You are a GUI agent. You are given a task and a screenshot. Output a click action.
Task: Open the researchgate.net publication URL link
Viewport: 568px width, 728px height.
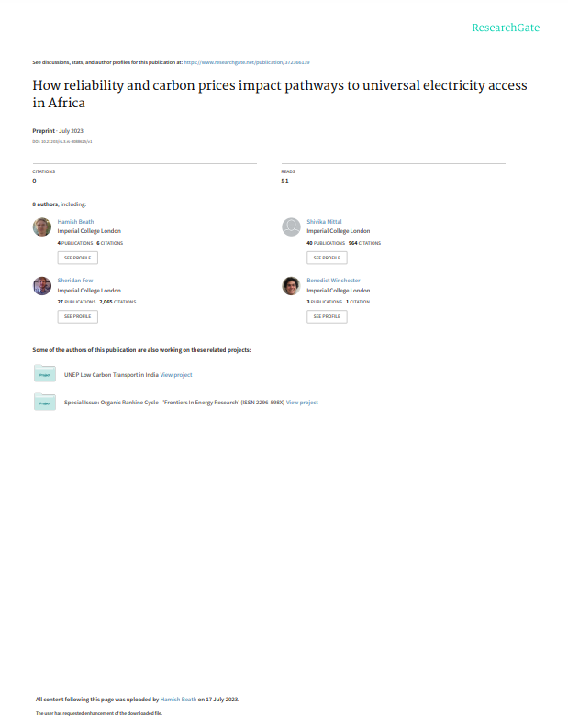(x=247, y=62)
